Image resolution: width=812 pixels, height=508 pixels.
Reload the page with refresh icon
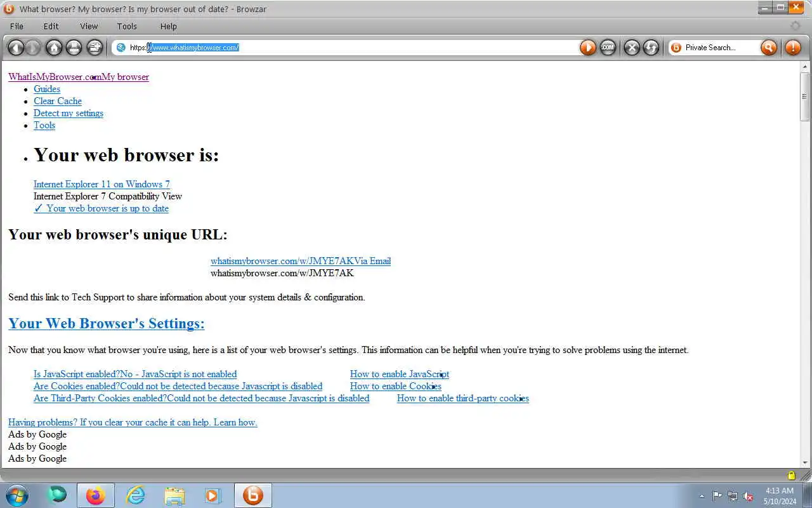(651, 48)
